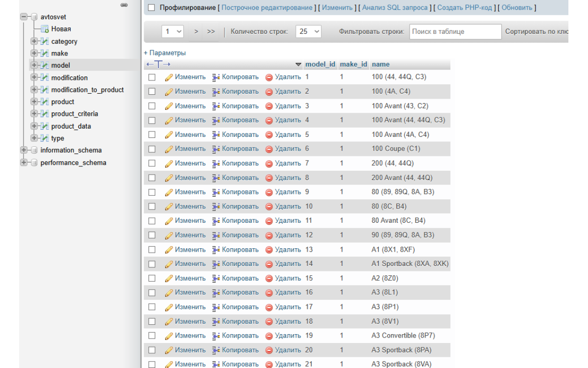Expand the information_schema database node
The height and width of the screenshot is (368, 588).
(x=24, y=150)
